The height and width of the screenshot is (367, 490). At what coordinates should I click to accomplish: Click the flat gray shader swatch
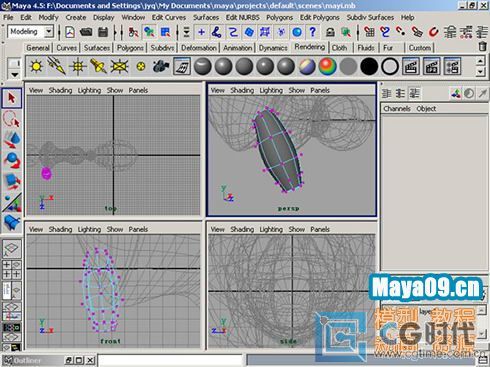tap(348, 66)
